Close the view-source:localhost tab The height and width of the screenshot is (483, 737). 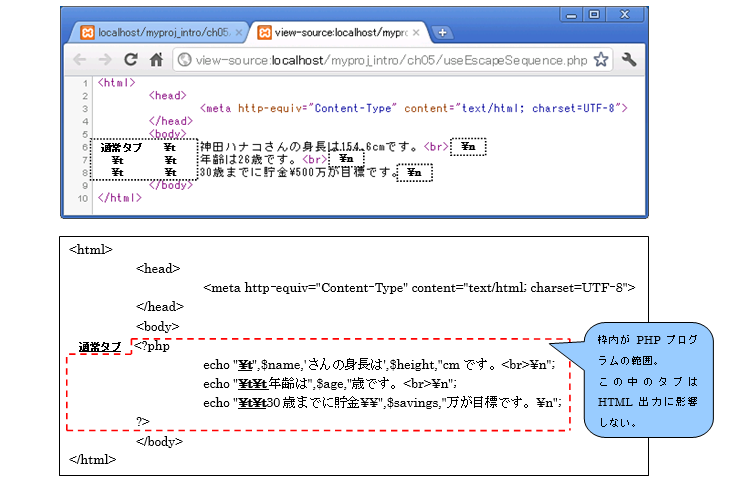click(414, 32)
